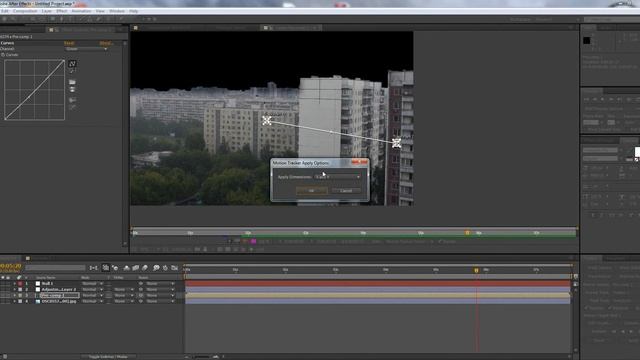This screenshot has height=360, width=640.
Task: Open the Mode dropdown for Adjustment Layer 2
Action: coord(92,289)
